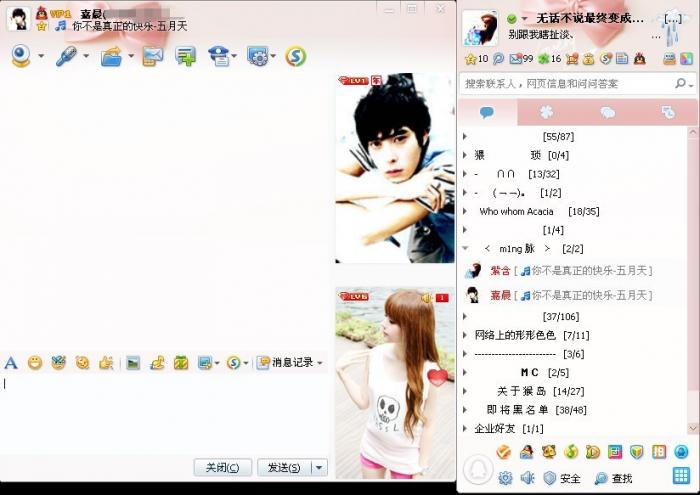Click the 关闭(C) close button
The width and height of the screenshot is (700, 495).
coord(222,468)
